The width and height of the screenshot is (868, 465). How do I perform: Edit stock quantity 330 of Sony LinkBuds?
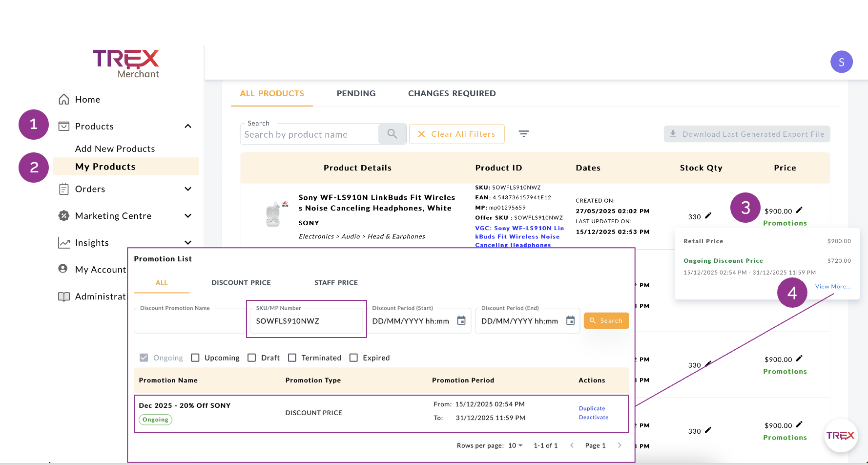(708, 215)
